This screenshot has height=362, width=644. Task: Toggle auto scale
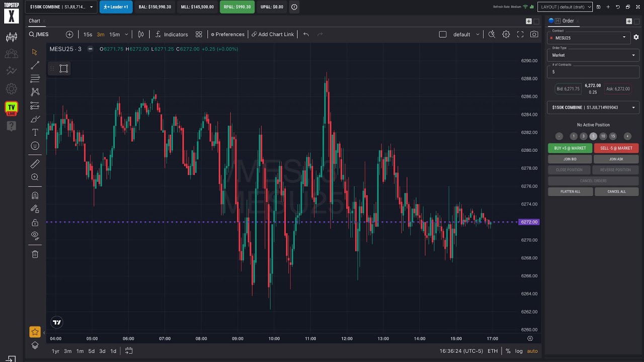coord(532,351)
